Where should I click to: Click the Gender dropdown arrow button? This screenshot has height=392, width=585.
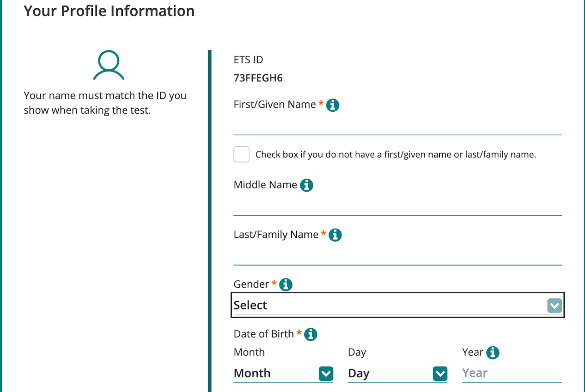click(555, 306)
